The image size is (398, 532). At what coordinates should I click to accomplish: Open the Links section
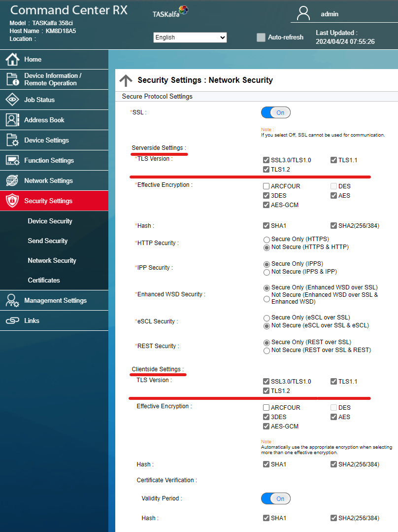[x=33, y=320]
